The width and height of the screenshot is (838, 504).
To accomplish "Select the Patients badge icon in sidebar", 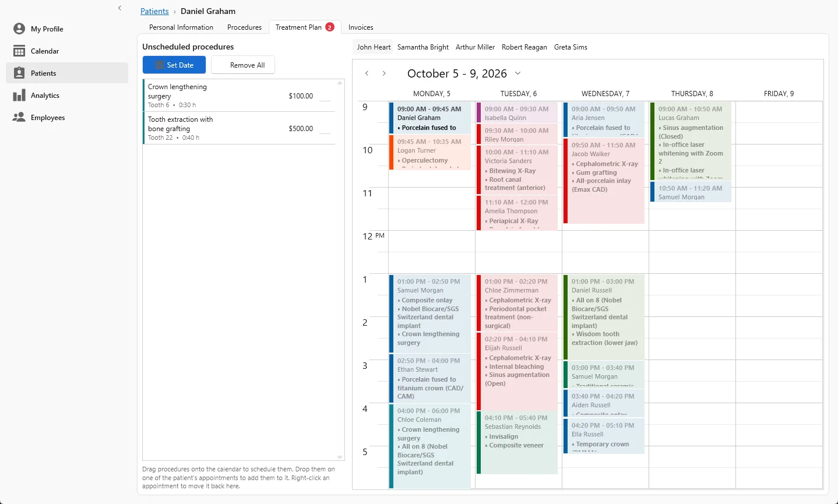I will click(19, 73).
